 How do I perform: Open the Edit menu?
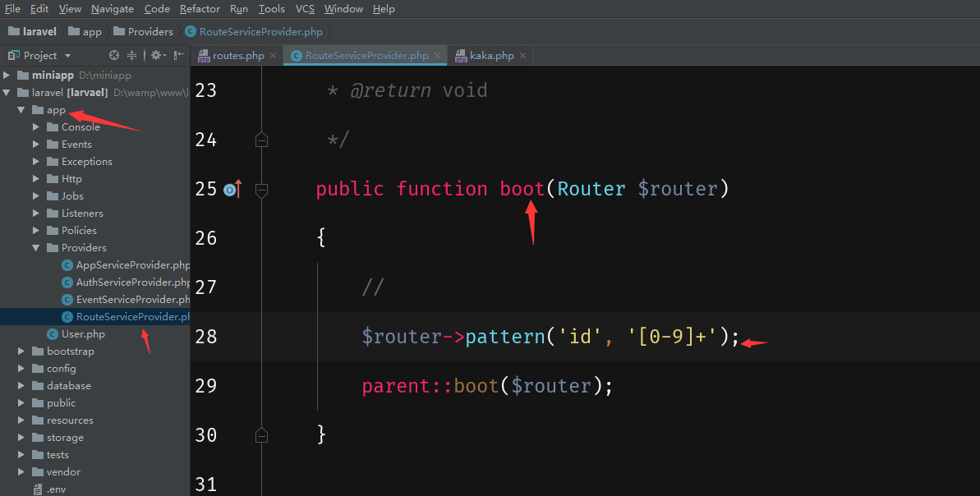tap(39, 9)
